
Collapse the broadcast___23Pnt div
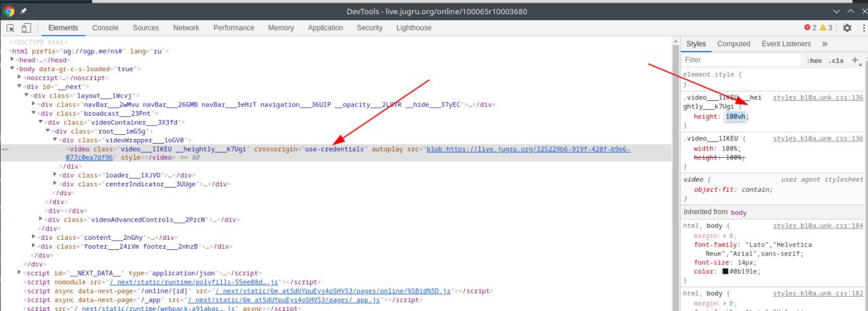[34, 113]
